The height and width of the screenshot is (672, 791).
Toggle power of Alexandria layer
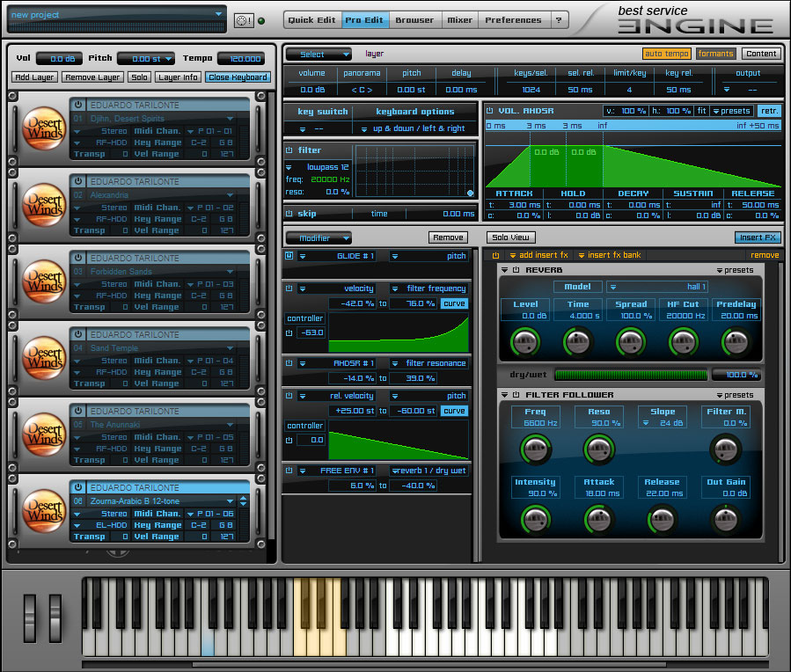(x=78, y=181)
